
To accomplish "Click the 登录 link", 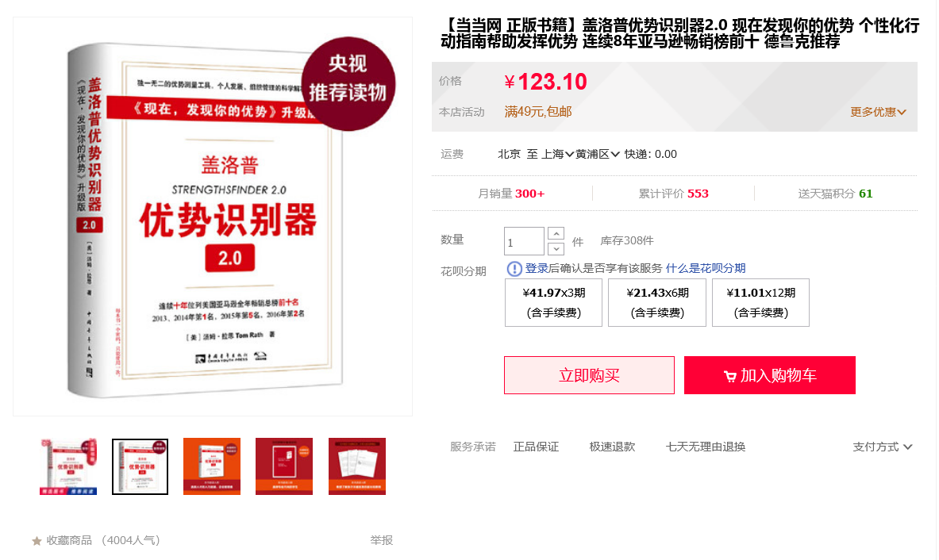I will 537,268.
